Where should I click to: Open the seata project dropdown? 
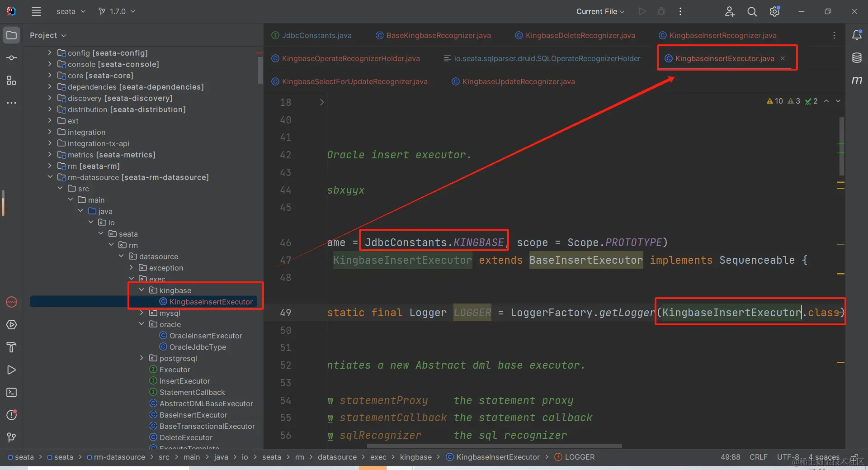click(x=71, y=12)
